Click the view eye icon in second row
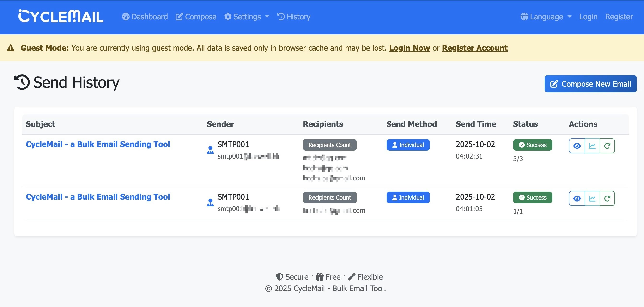Image resolution: width=644 pixels, height=307 pixels. 577,198
